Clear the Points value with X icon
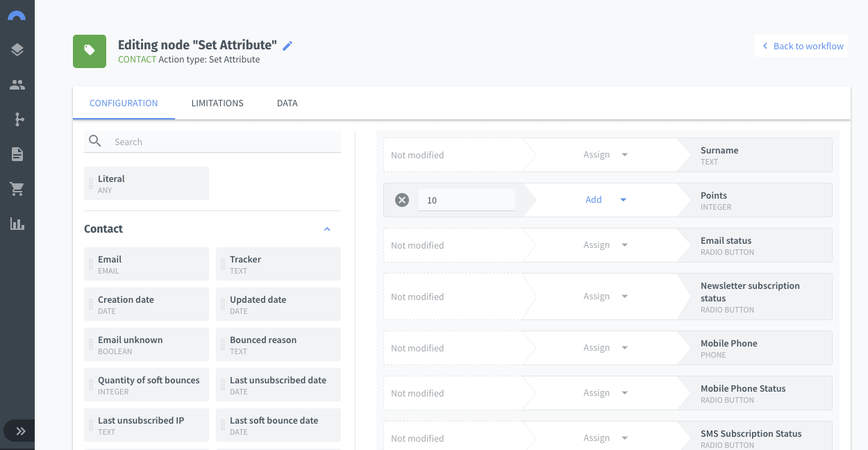This screenshot has width=868, height=450. pos(402,200)
